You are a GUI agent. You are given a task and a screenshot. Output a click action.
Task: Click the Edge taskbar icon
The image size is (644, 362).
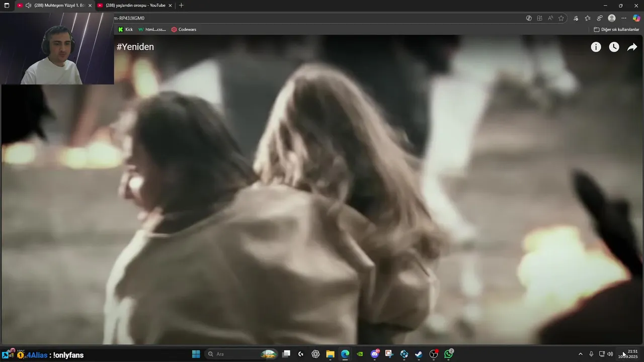[x=345, y=354]
